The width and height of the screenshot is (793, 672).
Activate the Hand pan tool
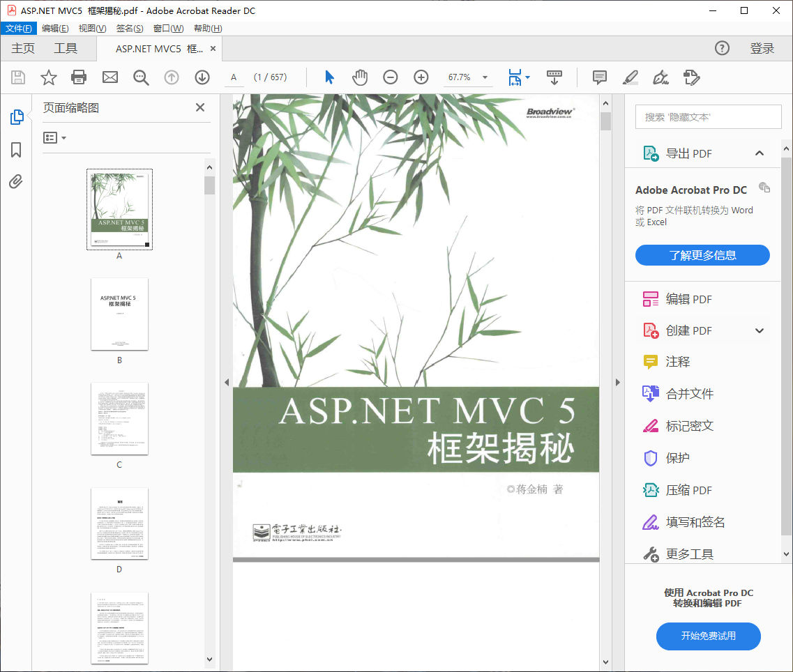[x=360, y=77]
